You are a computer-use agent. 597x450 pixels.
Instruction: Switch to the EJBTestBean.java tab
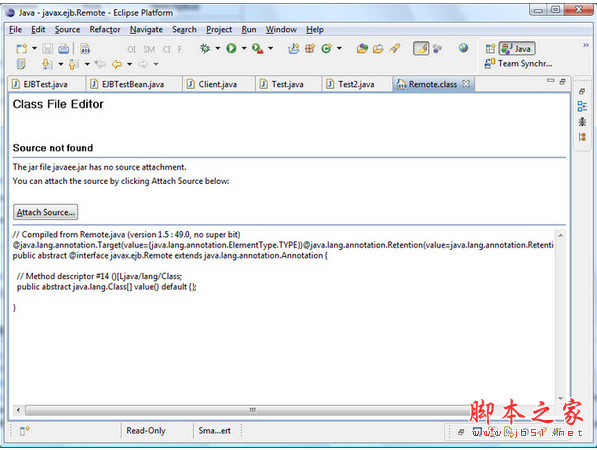pos(133,84)
